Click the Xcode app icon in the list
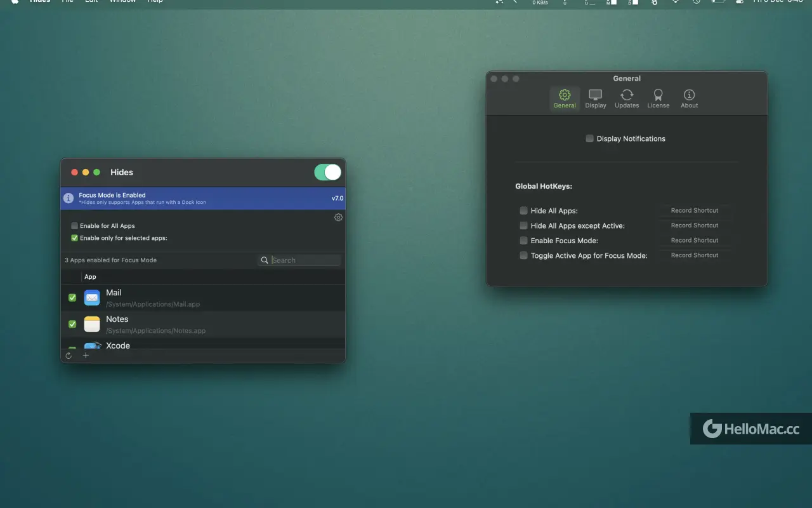Screen dimensions: 812x508 tap(93, 345)
